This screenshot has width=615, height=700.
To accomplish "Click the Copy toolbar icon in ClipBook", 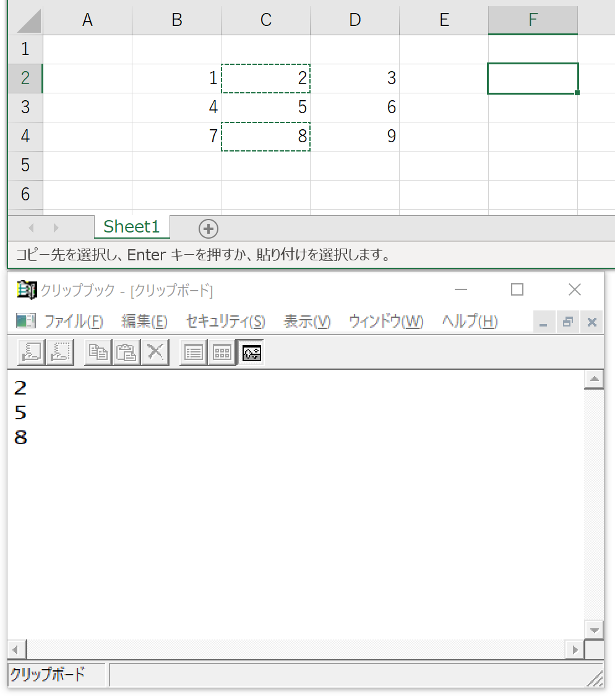I will (98, 352).
